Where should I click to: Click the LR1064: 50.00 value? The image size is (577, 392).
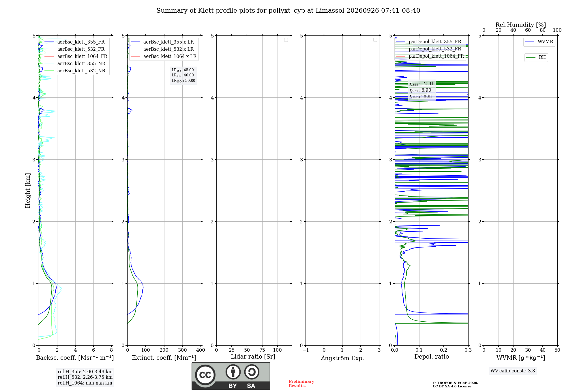tap(183, 81)
